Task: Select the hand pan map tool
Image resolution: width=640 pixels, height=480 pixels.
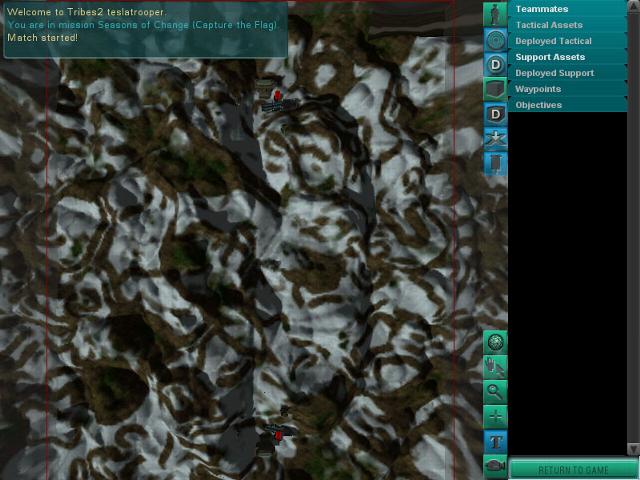Action: 495,367
